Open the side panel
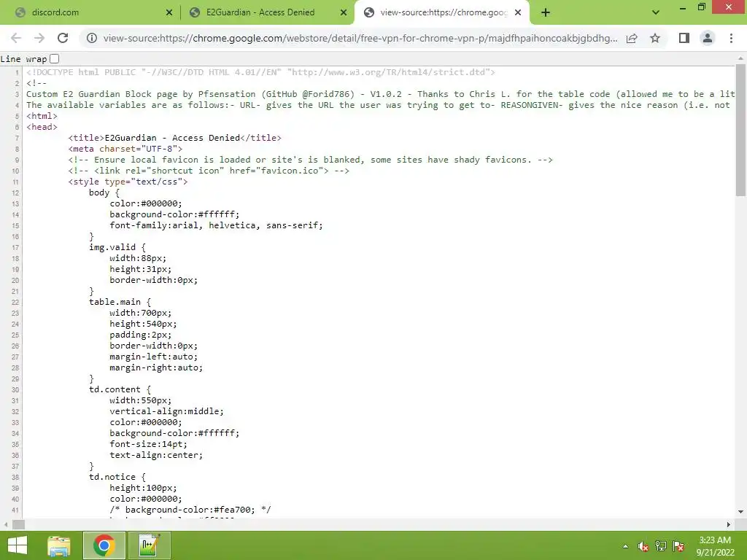Image resolution: width=747 pixels, height=560 pixels. (x=684, y=38)
